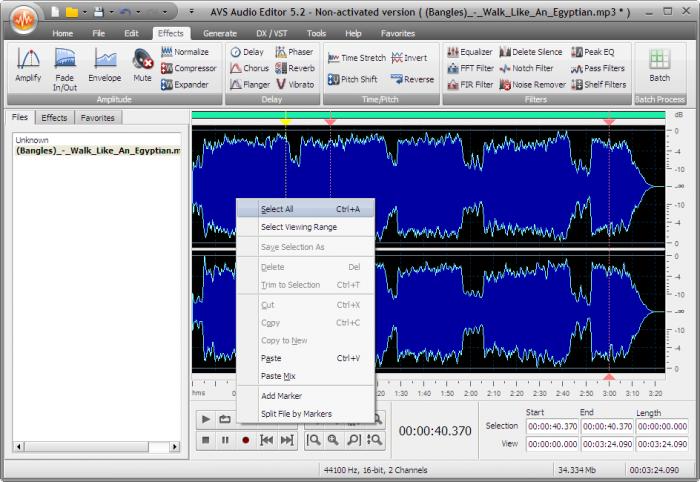Choose Add Marker in the context menu
700x482 pixels.
[x=306, y=395]
